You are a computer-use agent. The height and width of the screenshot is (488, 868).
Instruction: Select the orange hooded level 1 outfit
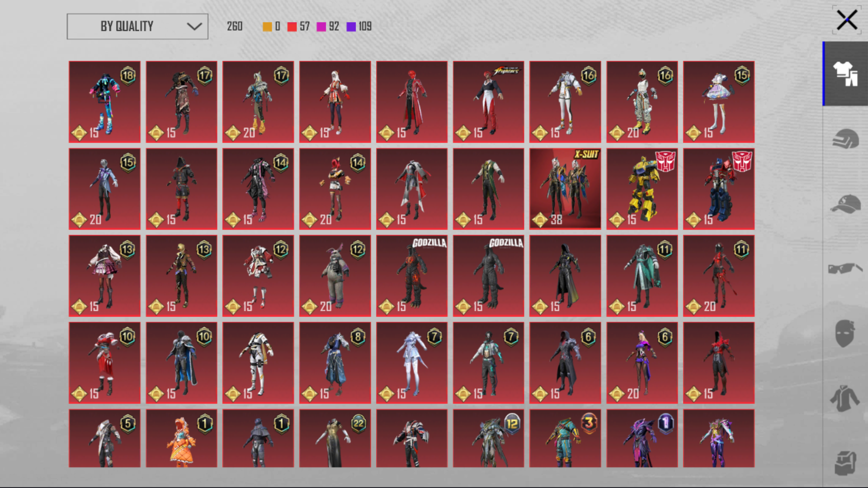point(181,438)
